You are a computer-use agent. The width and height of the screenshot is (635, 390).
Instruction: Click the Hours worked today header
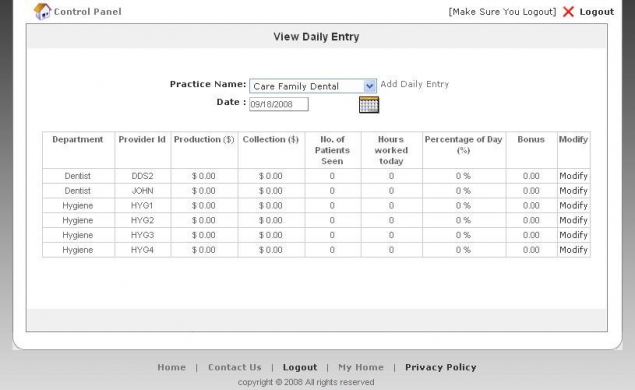pyautogui.click(x=391, y=150)
